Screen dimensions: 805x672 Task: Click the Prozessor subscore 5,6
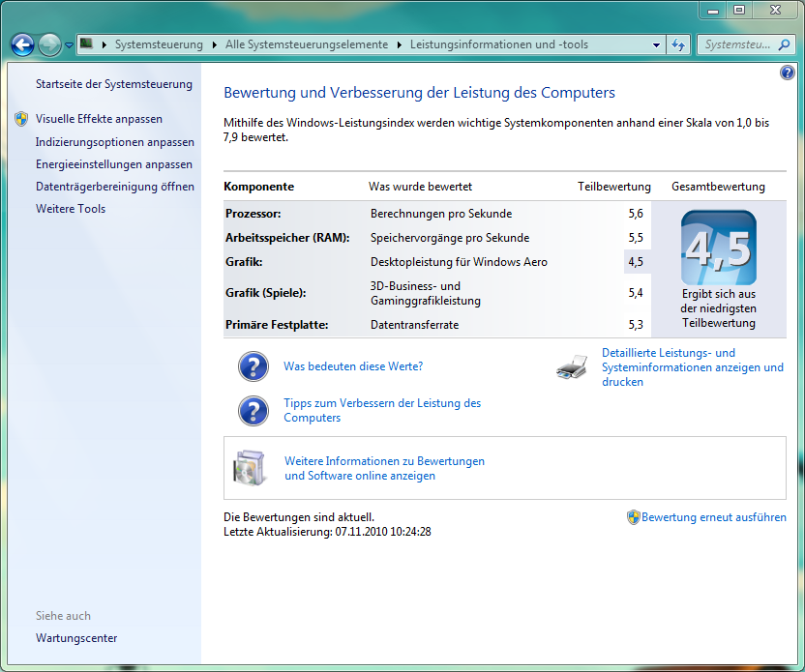pos(636,214)
